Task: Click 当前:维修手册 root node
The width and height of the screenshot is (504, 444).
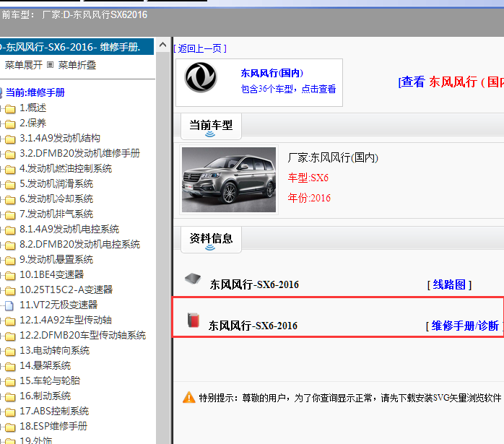Action: click(35, 92)
